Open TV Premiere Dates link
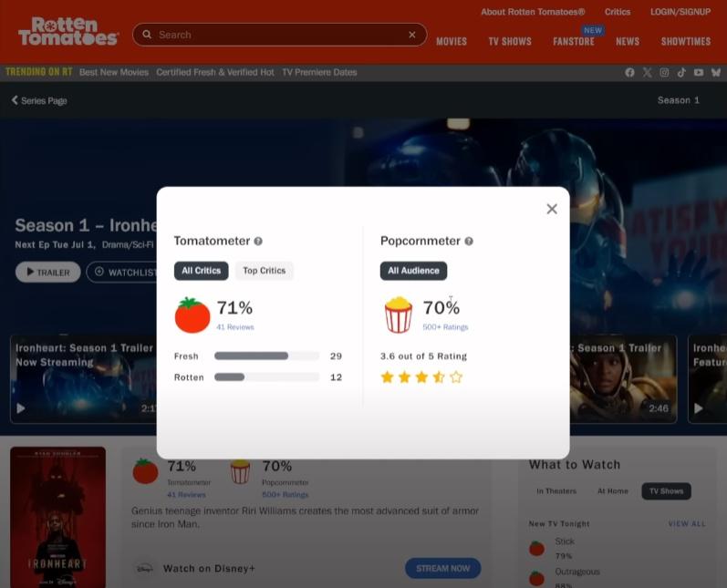 [x=319, y=72]
